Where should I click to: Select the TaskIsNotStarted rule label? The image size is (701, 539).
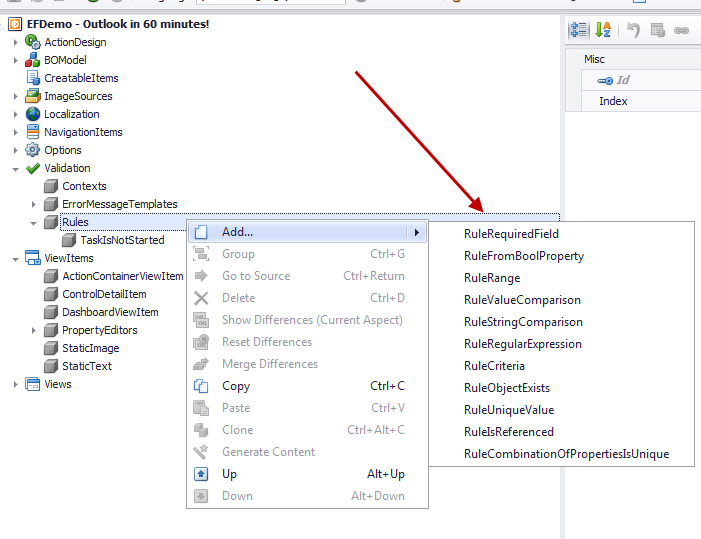(x=122, y=240)
